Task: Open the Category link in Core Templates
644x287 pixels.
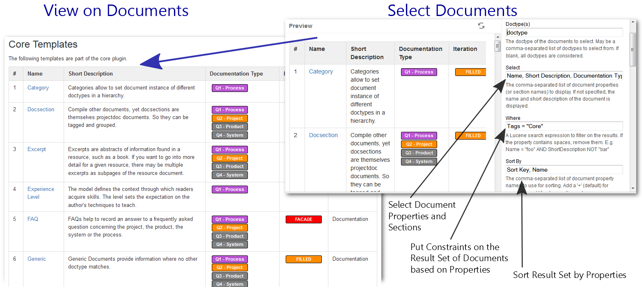Action: pyautogui.click(x=38, y=88)
